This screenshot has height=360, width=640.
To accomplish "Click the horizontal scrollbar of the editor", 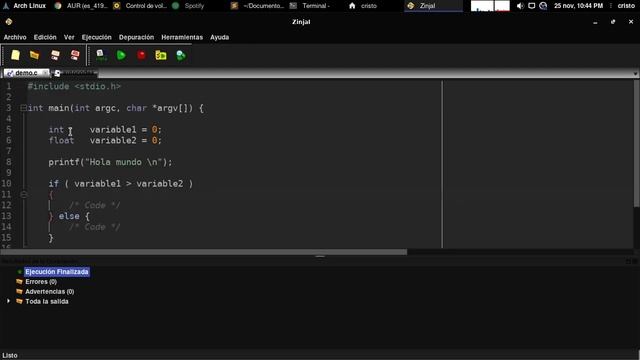I will point(203,252).
